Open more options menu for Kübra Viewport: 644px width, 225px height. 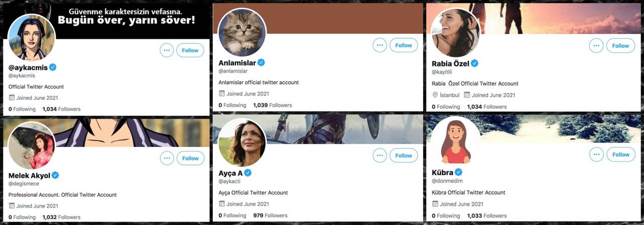click(x=596, y=155)
